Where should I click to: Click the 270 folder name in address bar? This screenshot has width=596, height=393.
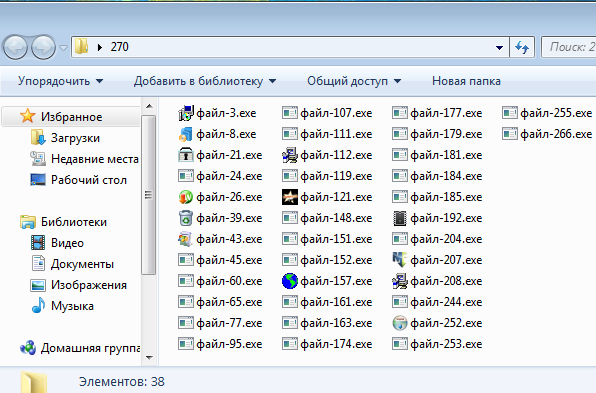coord(120,47)
